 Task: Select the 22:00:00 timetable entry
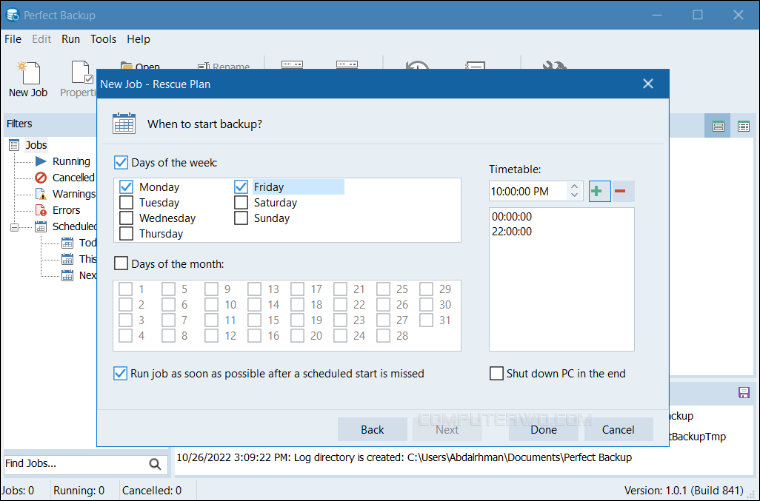(x=512, y=232)
